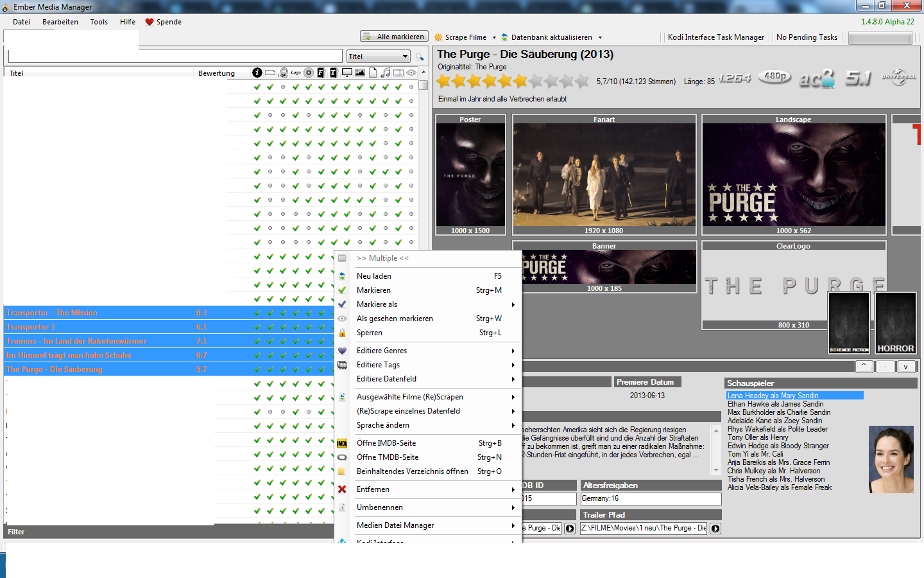This screenshot has height=578, width=924.
Task: Open Scrape Filme dropdown arrow
Action: (494, 37)
